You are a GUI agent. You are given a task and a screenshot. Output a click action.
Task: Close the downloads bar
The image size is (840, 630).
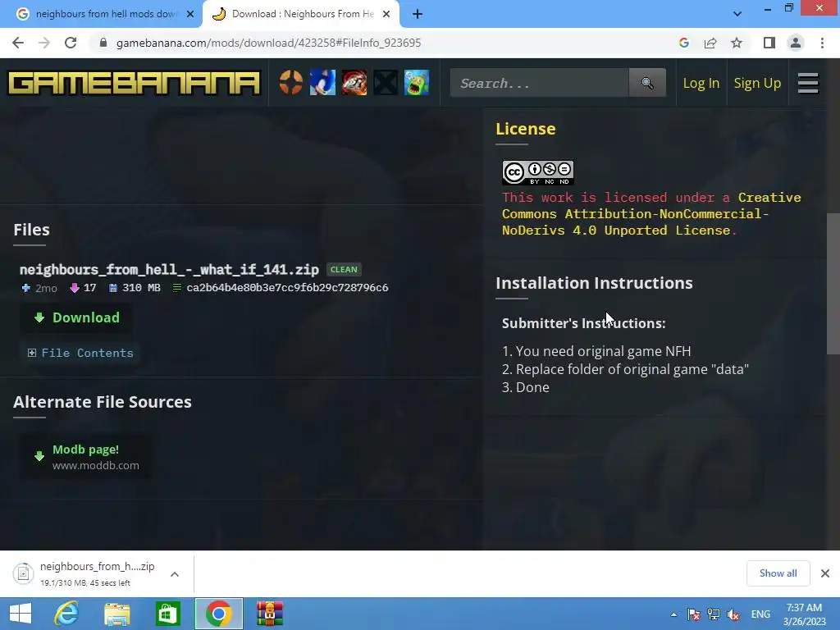(x=825, y=573)
